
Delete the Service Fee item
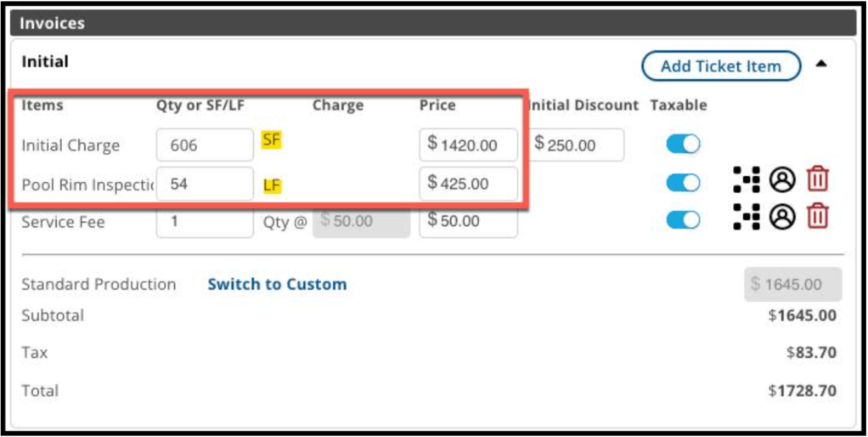(817, 218)
